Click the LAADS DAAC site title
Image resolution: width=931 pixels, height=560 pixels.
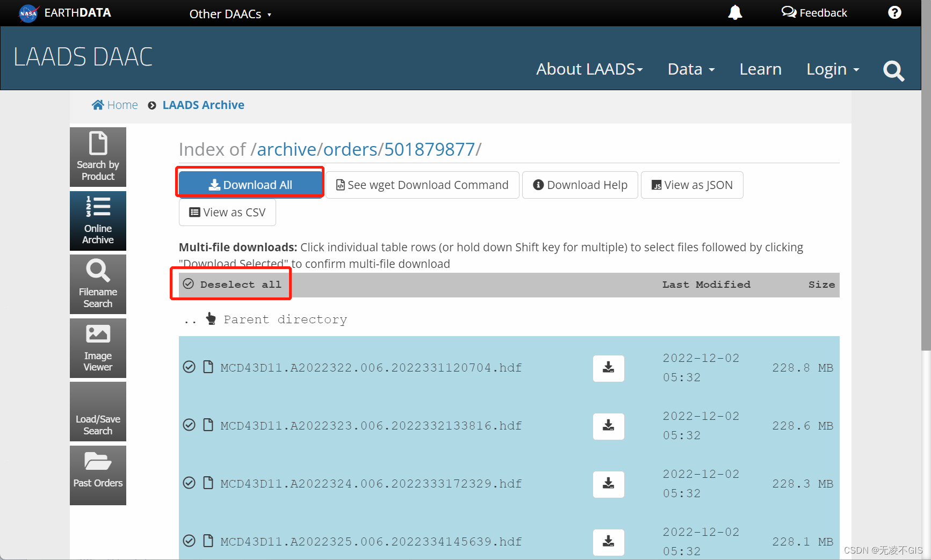click(83, 57)
